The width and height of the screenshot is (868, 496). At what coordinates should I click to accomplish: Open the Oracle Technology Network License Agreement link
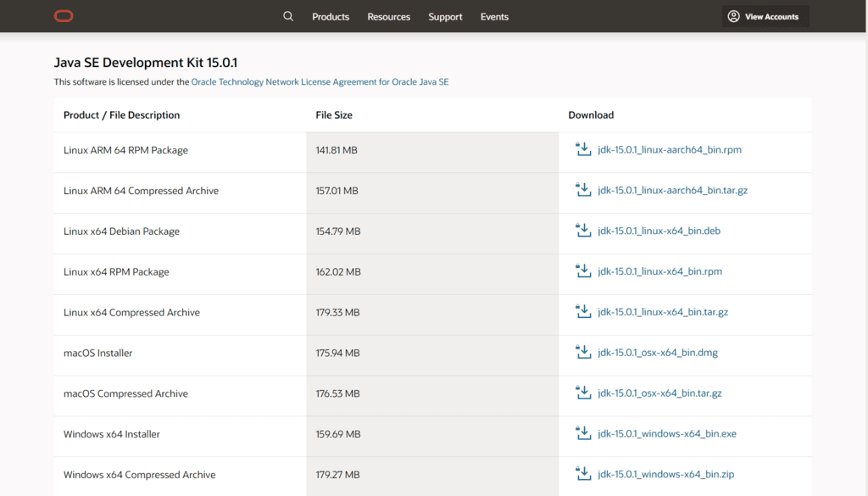[320, 81]
